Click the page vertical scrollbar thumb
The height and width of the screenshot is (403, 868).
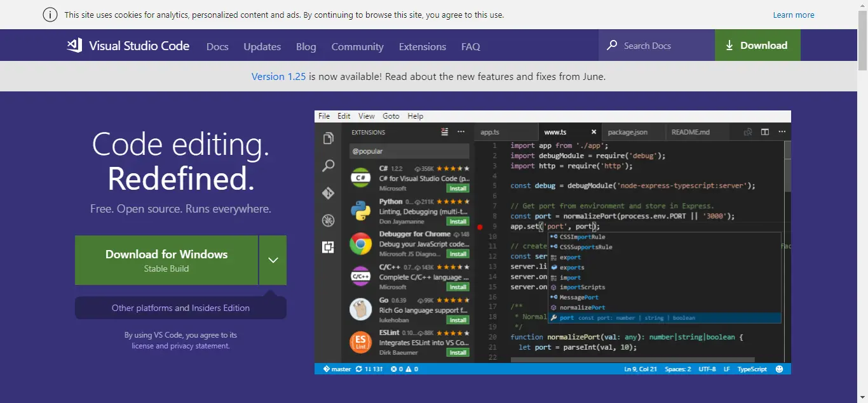862,41
